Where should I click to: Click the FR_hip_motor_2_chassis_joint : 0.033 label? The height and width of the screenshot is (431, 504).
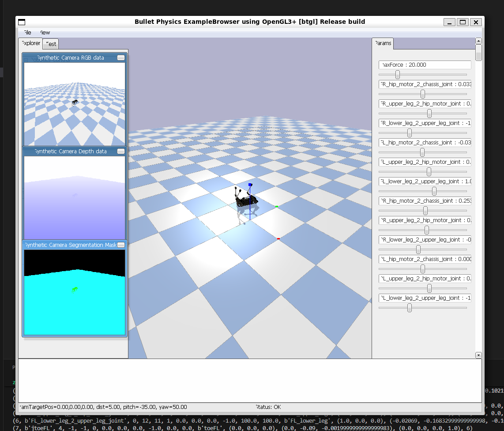[x=425, y=84]
